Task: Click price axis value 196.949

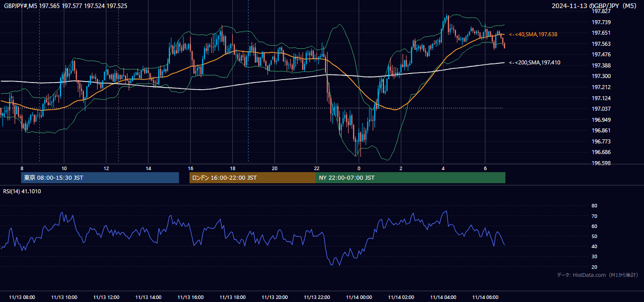Action: pos(601,120)
